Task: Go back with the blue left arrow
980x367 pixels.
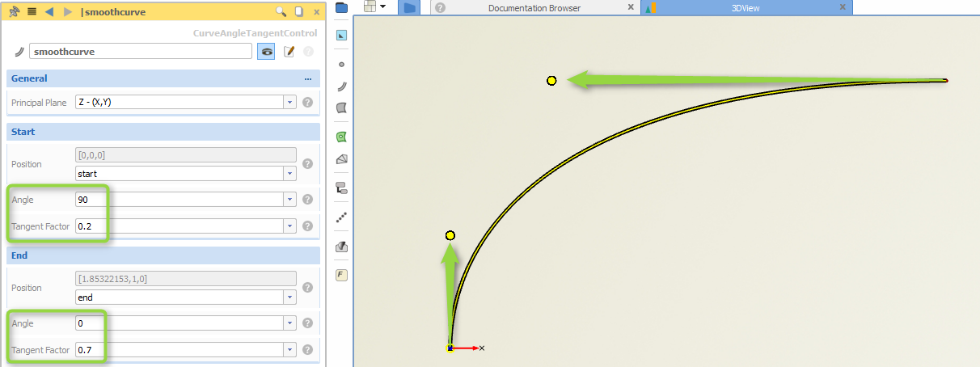Action: [x=49, y=12]
